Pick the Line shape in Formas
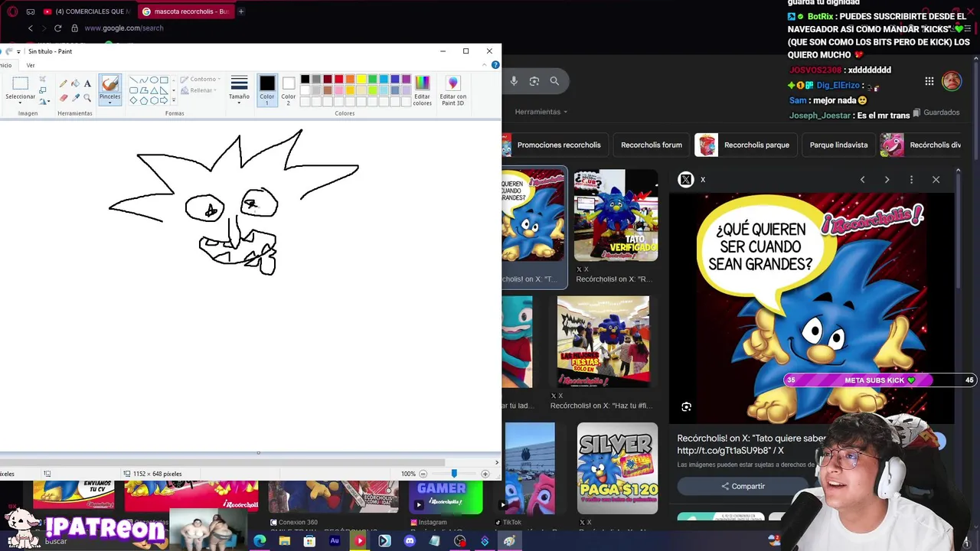The width and height of the screenshot is (980, 551). [x=133, y=80]
